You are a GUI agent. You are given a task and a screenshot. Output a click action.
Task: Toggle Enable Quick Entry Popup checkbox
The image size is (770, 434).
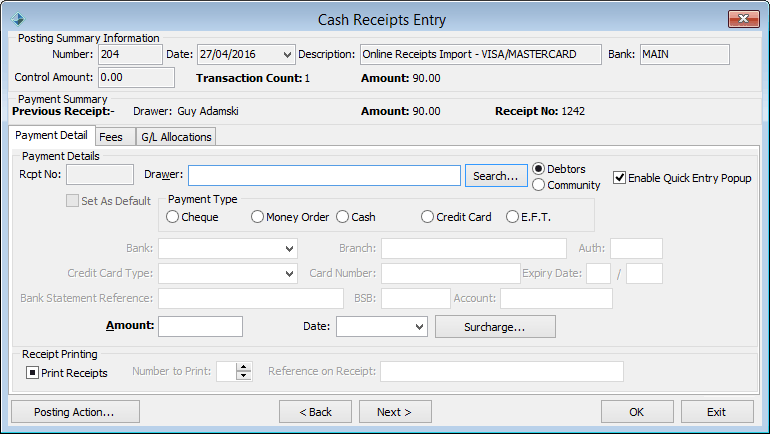619,178
